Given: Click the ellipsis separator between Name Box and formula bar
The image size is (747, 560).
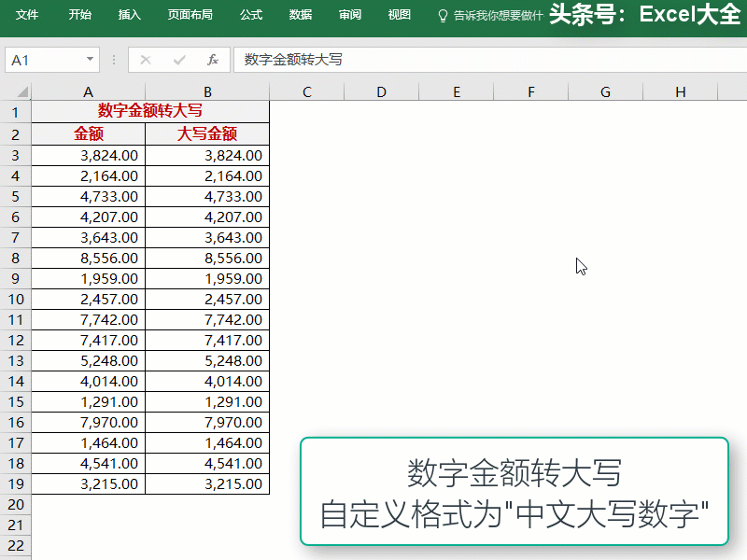Looking at the screenshot, I should click(x=112, y=59).
